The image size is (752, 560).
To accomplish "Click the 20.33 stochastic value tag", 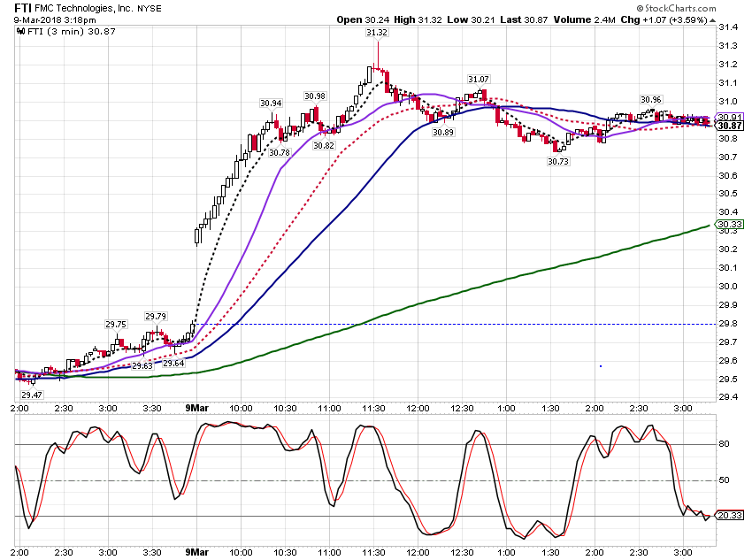I will [x=729, y=516].
